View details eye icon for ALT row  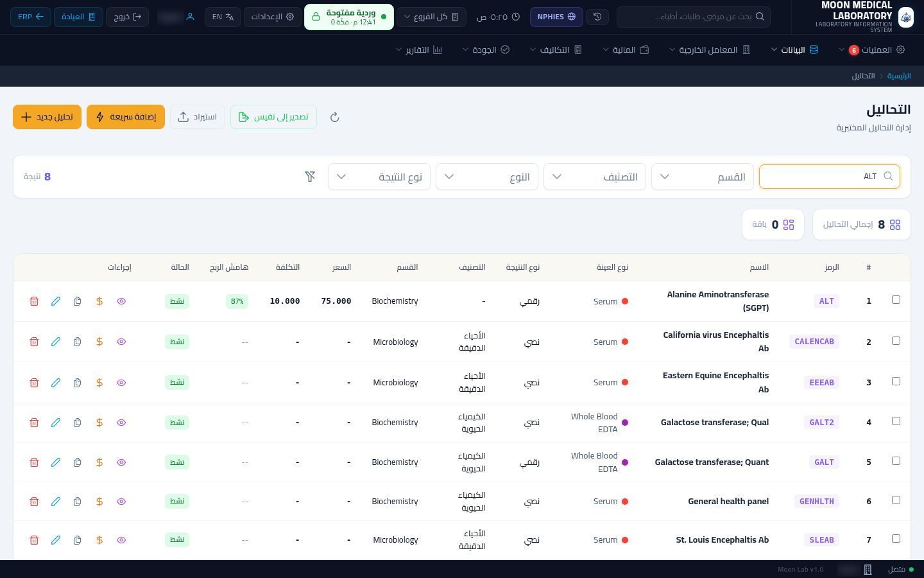pos(121,301)
